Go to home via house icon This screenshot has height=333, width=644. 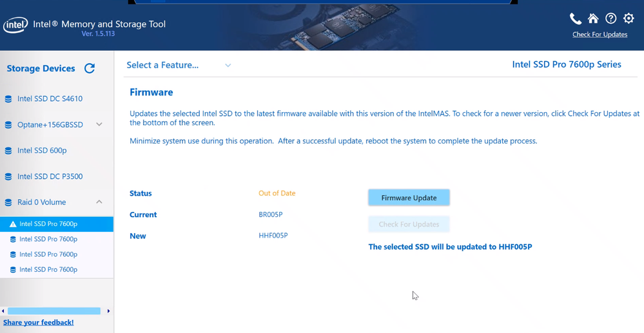point(593,19)
